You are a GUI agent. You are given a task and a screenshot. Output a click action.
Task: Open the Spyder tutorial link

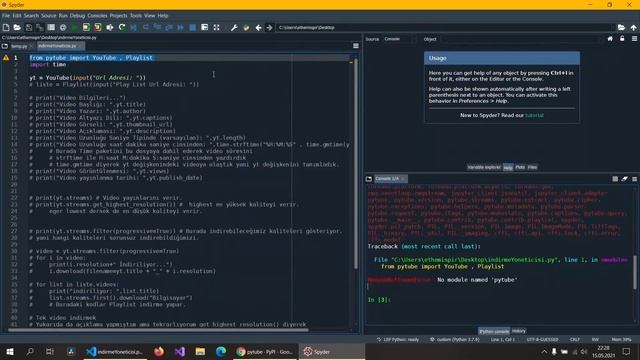(534, 115)
